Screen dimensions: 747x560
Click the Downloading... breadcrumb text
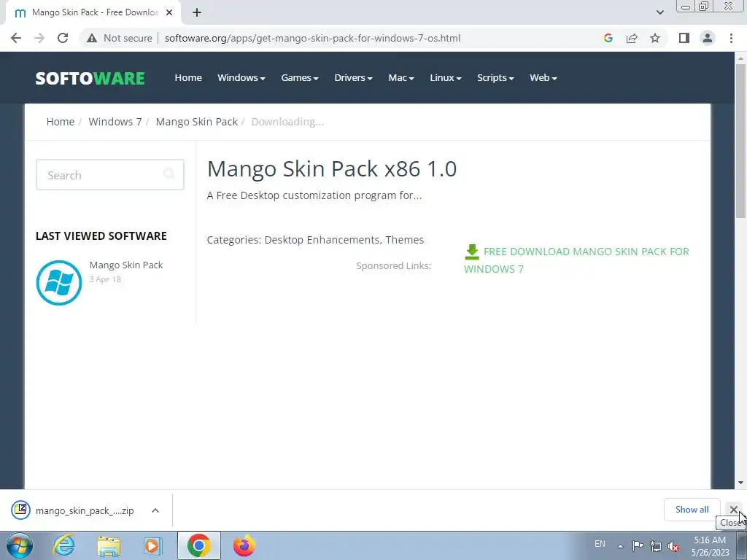click(x=287, y=122)
